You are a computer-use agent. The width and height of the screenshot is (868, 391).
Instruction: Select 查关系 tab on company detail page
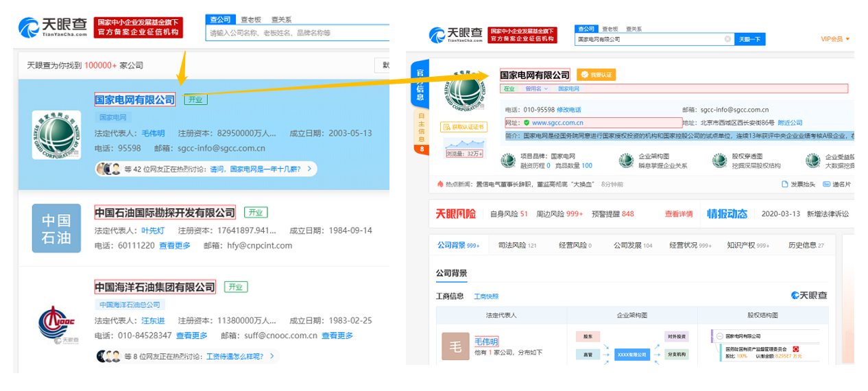[634, 29]
